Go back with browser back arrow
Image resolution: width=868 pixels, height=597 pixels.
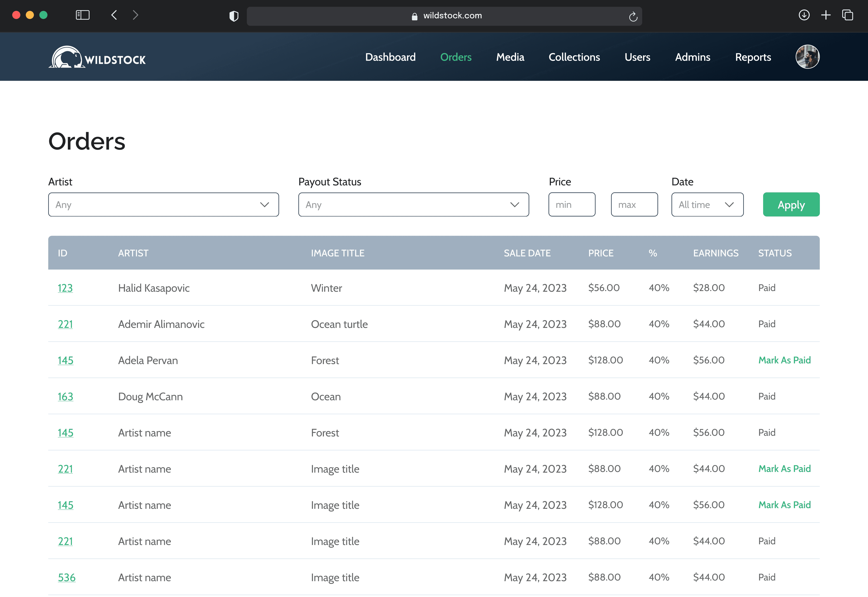(114, 15)
